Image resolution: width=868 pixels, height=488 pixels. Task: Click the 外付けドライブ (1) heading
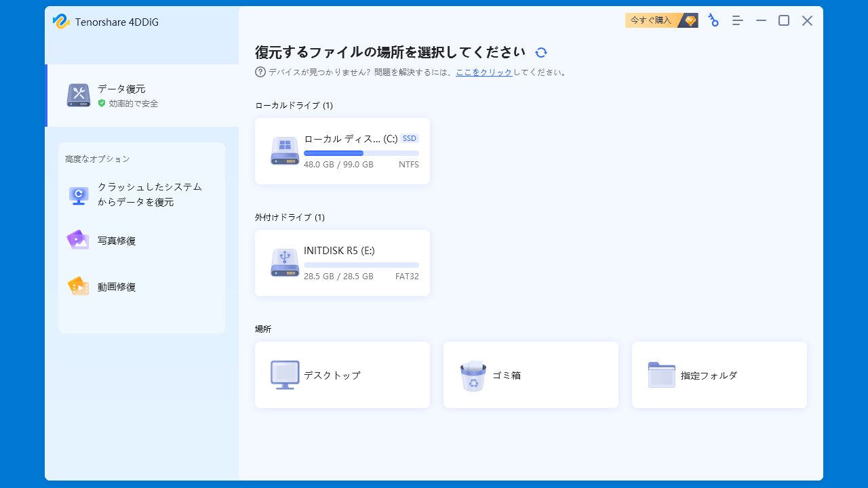point(290,218)
